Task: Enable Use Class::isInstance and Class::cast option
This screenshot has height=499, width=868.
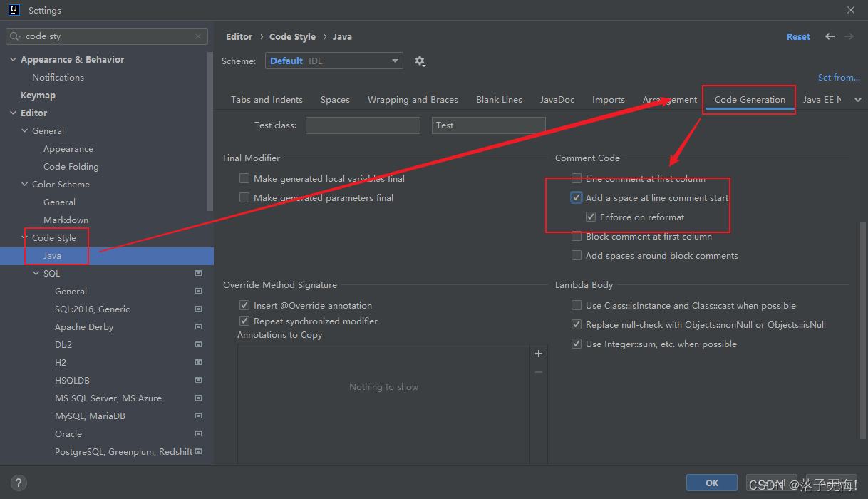Action: 577,306
